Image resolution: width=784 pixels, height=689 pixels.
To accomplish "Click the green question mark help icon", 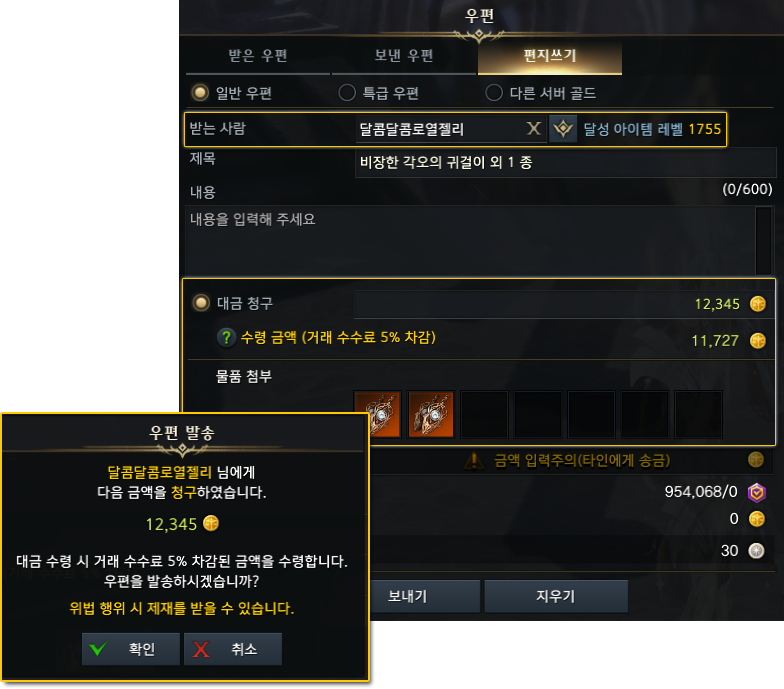I will [226, 338].
